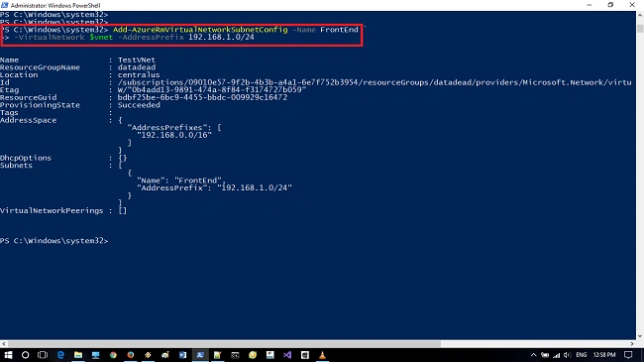644x362 pixels.
Task: Click the horizontal scrollbar left arrow
Action: (x=3, y=344)
